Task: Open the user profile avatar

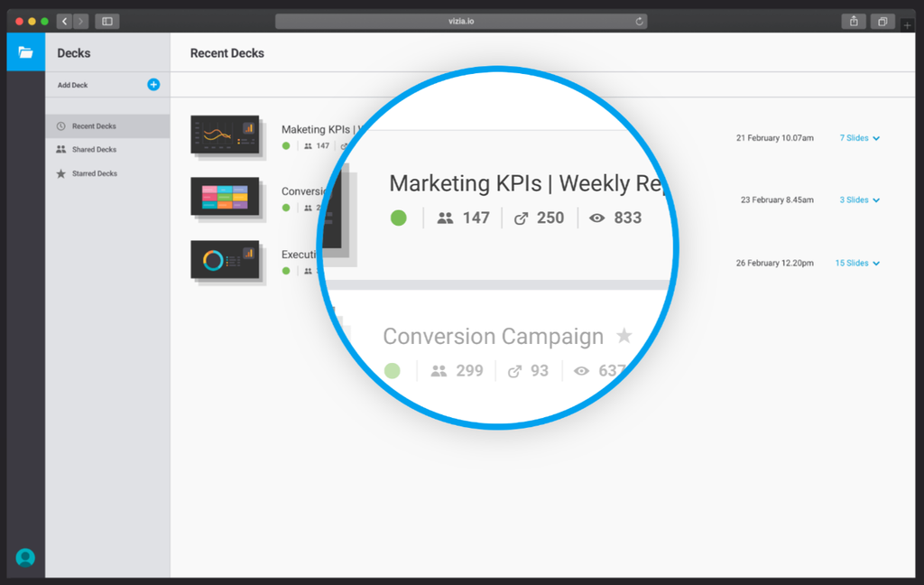Action: (x=25, y=557)
